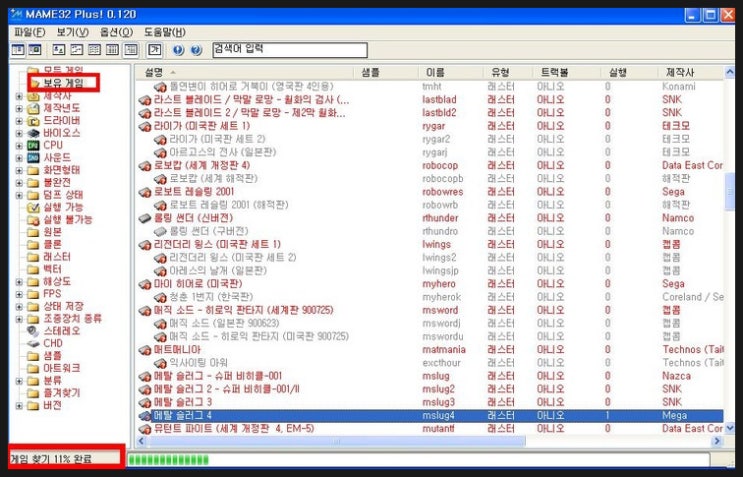Expand the 조종장치 종류 tree folder
The height and width of the screenshot is (477, 743).
pyautogui.click(x=19, y=319)
